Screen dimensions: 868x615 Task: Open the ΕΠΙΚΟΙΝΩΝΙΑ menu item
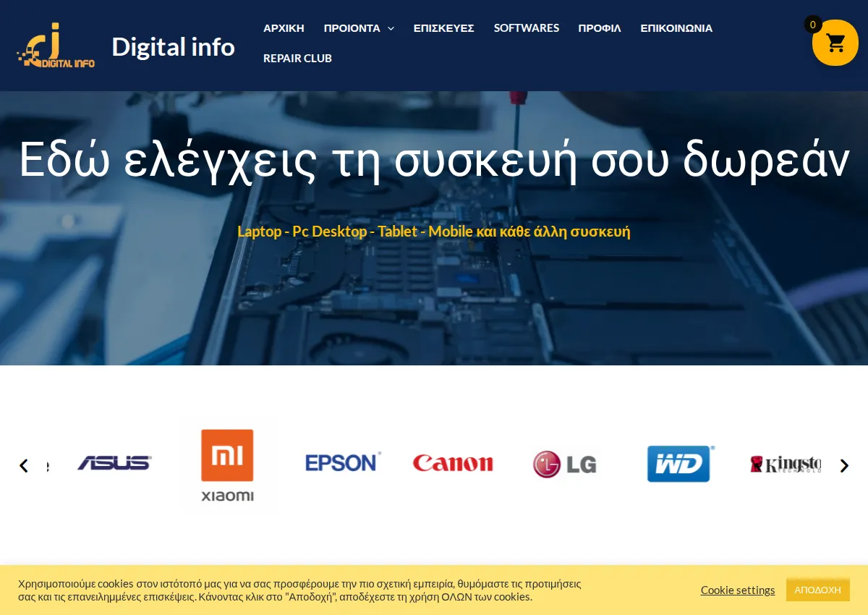(x=676, y=28)
